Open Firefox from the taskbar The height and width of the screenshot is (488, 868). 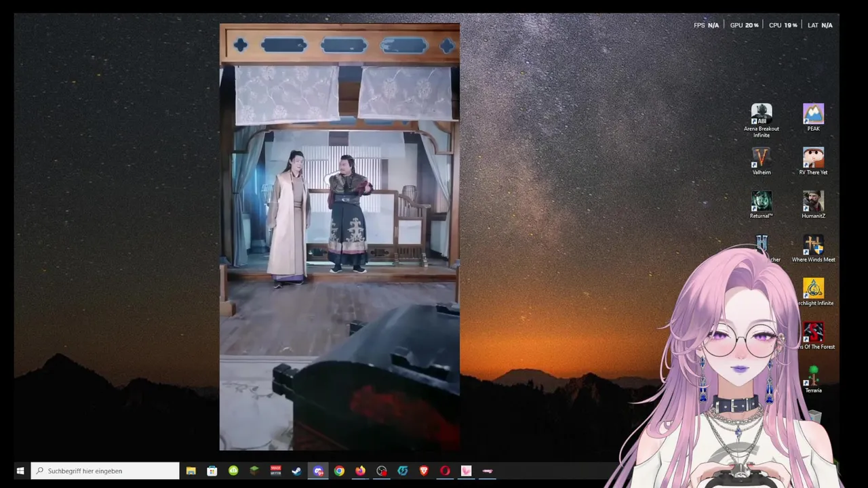pyautogui.click(x=360, y=470)
